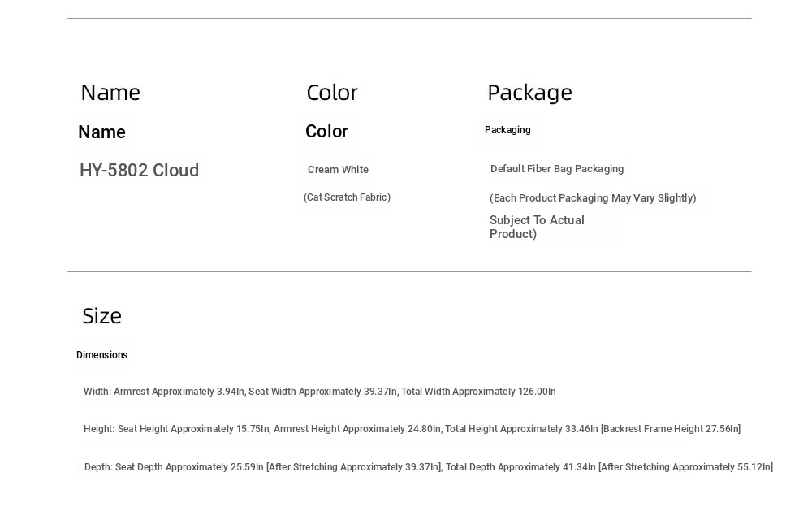The height and width of the screenshot is (516, 812).
Task: Click the Dimensions subheading
Action: pos(102,355)
